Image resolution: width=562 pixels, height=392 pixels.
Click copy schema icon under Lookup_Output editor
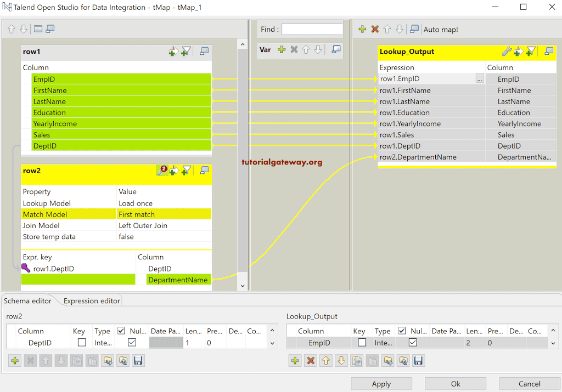(357, 360)
